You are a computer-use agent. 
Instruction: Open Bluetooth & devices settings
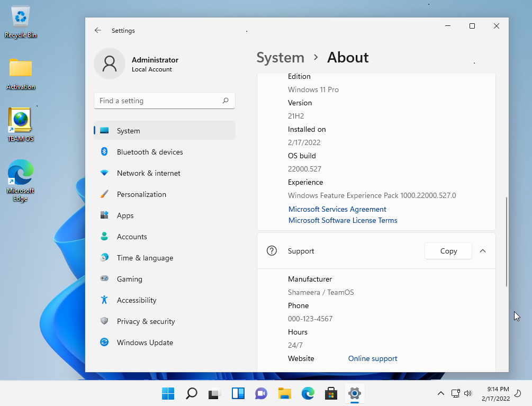click(164, 152)
